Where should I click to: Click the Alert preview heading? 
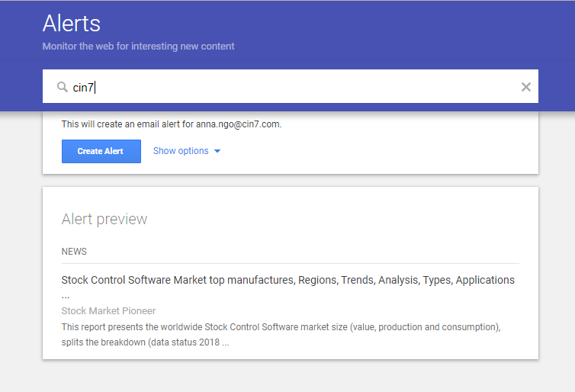[x=104, y=220]
